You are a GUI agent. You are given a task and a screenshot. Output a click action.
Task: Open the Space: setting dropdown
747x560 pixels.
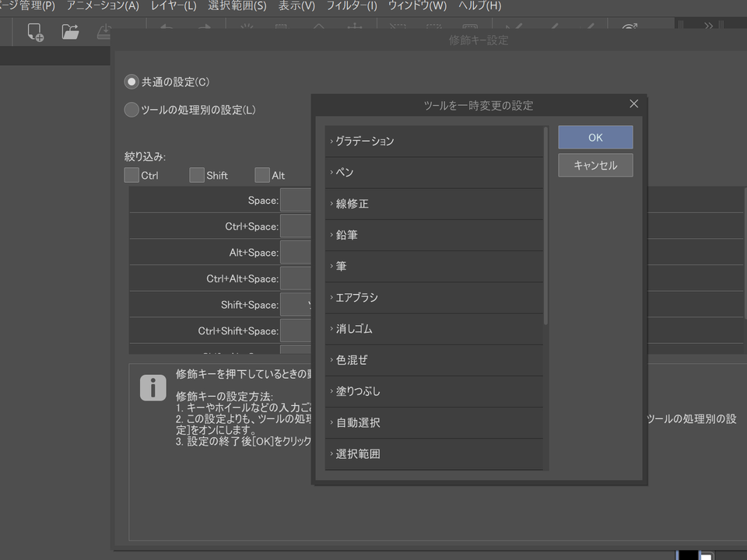[x=296, y=200]
